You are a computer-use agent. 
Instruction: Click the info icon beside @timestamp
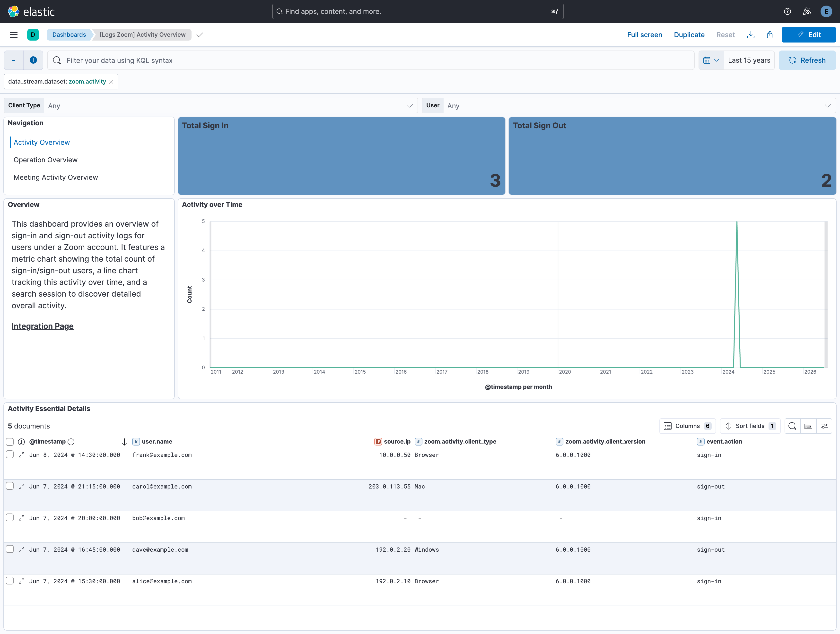point(21,442)
